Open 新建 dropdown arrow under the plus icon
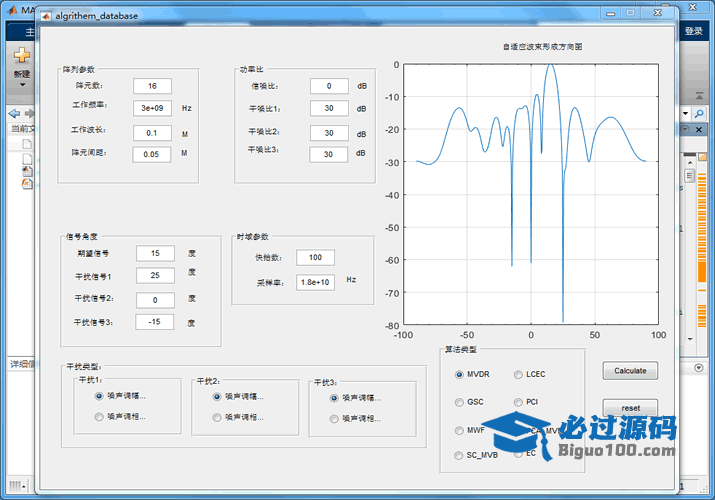Screen dimensions: 715x500 pos(22,85)
